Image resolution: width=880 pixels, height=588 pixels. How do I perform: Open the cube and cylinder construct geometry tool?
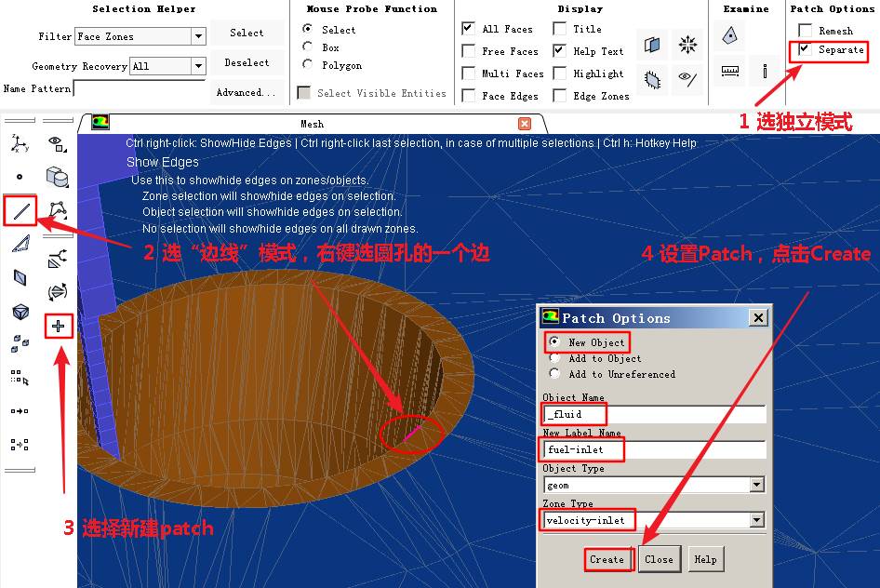58,177
